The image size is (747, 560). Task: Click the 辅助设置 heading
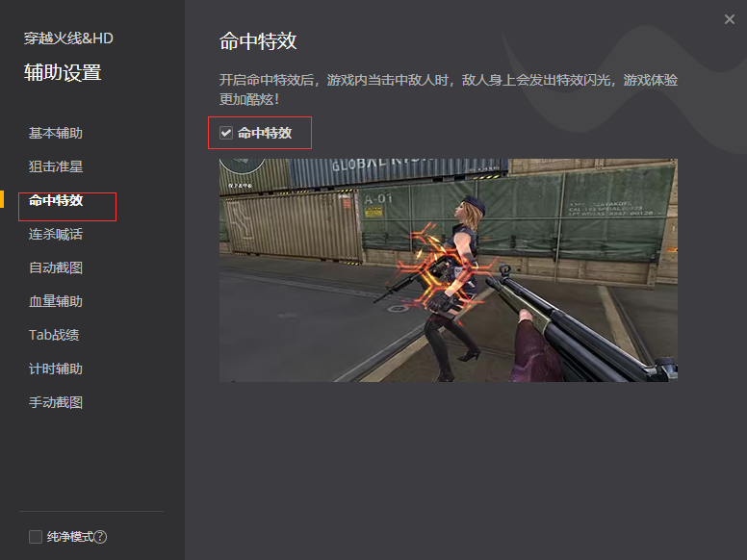click(63, 73)
